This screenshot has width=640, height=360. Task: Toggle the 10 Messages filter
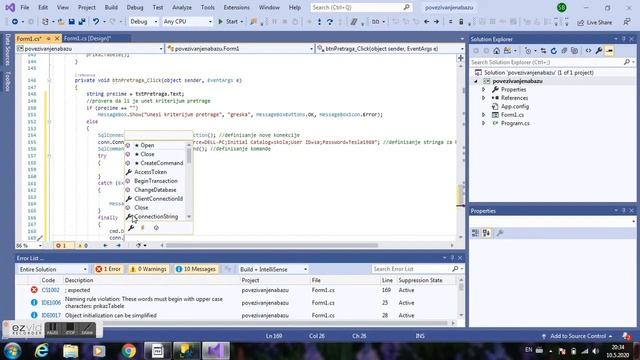[196, 269]
